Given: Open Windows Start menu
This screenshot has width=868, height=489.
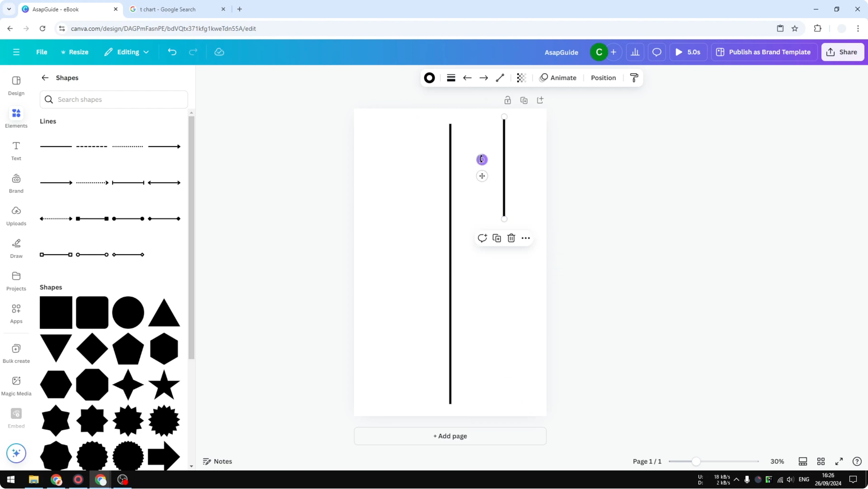Looking at the screenshot, I should point(11,480).
